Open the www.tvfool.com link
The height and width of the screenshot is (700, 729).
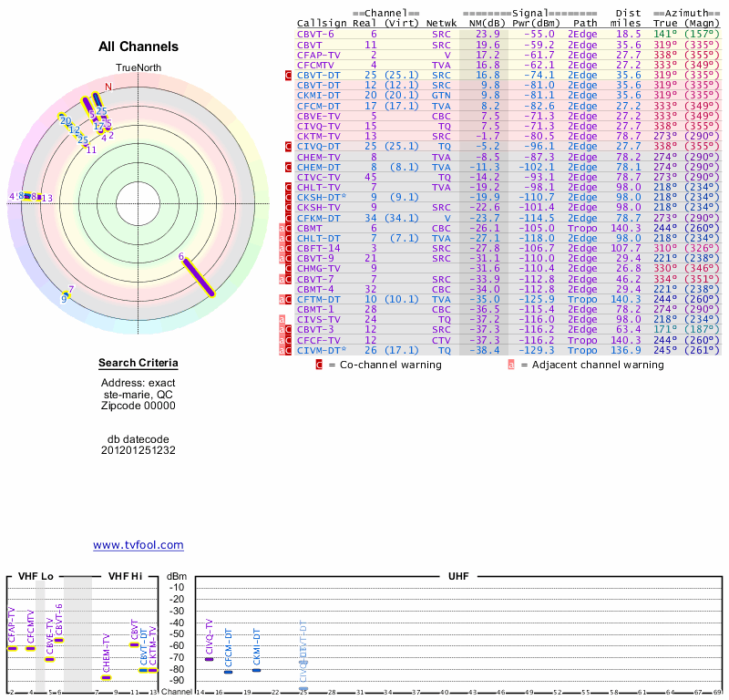click(139, 545)
